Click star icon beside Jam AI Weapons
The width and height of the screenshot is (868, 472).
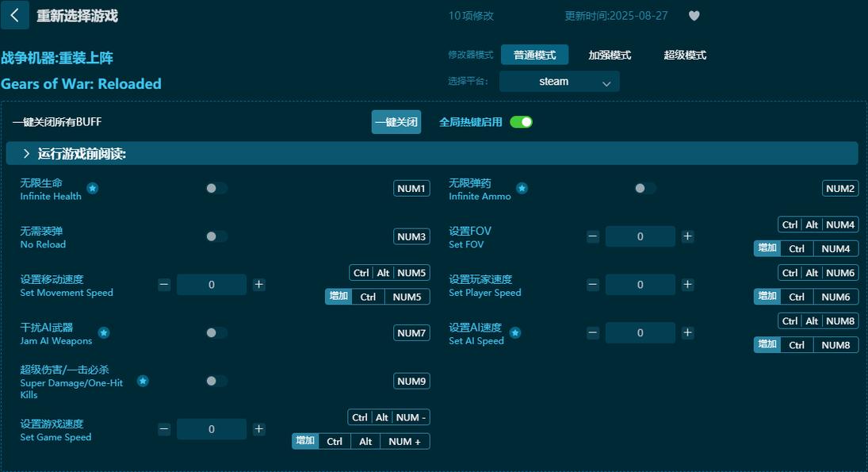pos(104,333)
